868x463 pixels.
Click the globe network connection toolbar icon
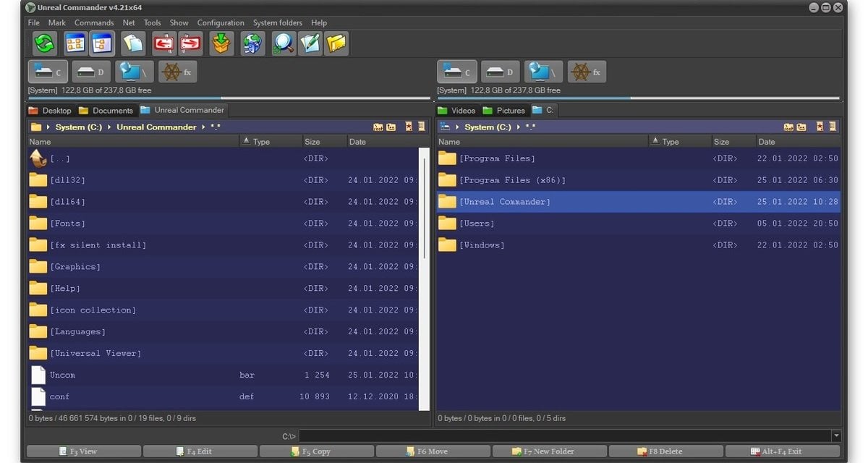click(253, 43)
